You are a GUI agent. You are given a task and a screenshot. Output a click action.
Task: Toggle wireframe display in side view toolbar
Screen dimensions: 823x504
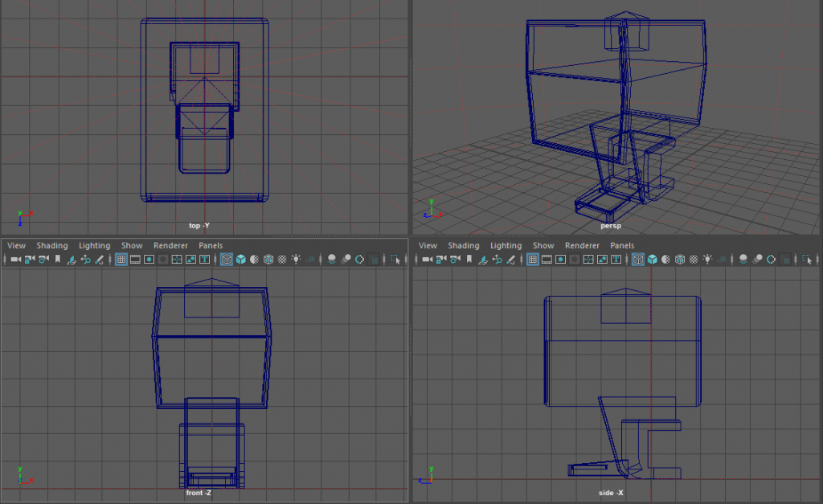638,260
